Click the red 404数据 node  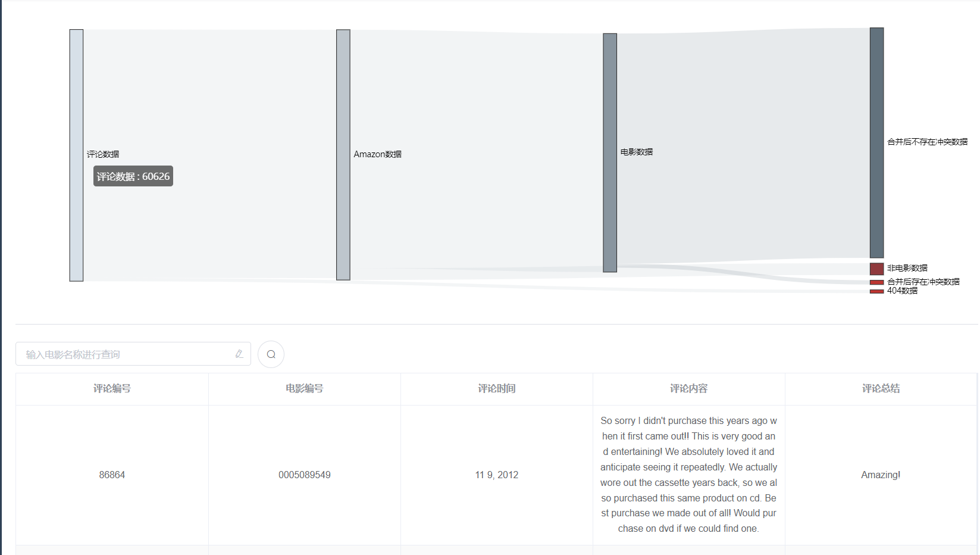click(x=876, y=291)
